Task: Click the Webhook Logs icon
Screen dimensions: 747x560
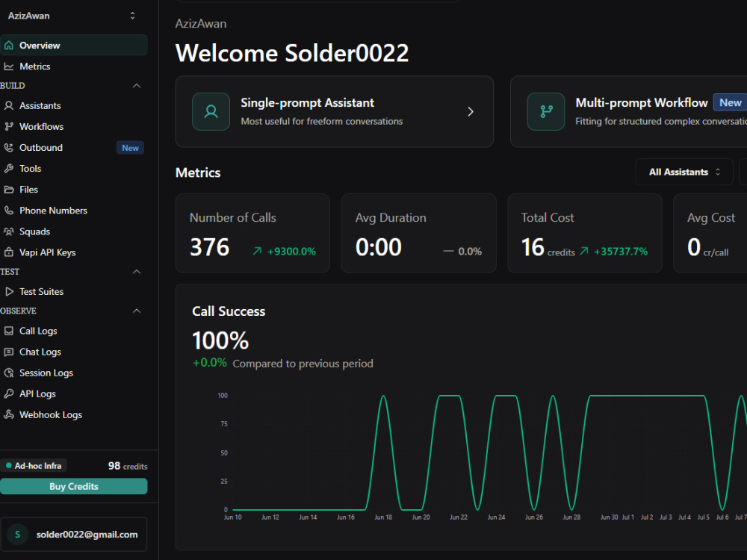Action: pyautogui.click(x=8, y=414)
